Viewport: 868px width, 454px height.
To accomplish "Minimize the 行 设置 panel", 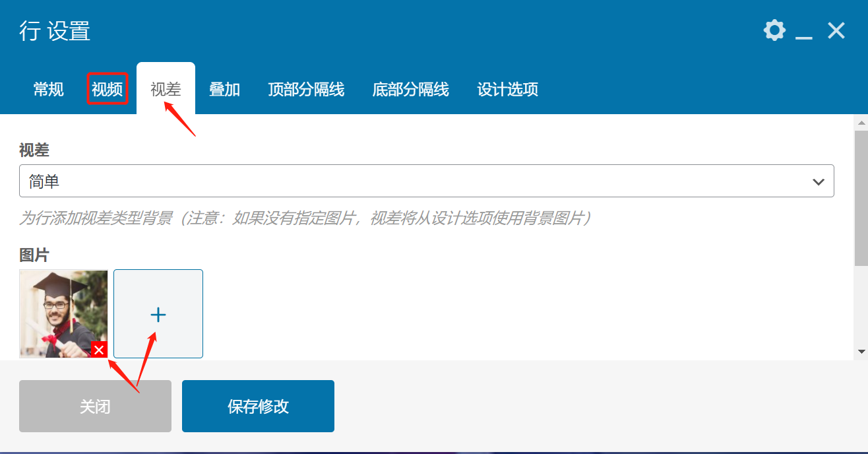I will coord(803,32).
